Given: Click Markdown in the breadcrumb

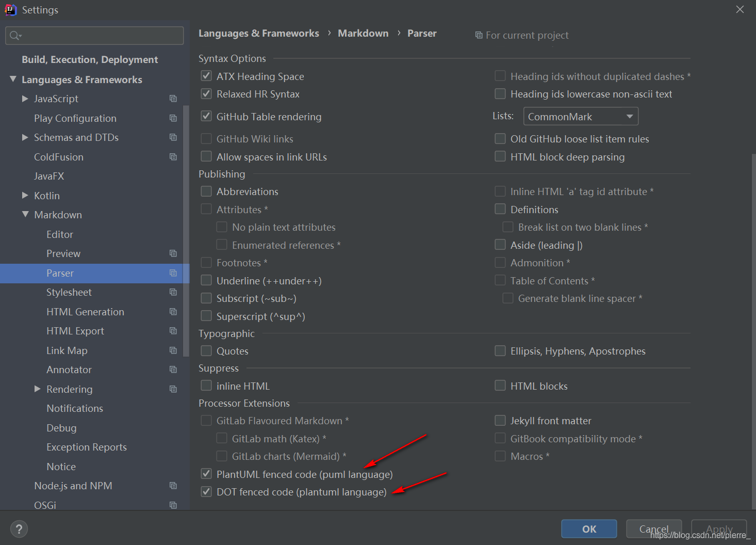Looking at the screenshot, I should click(x=363, y=33).
